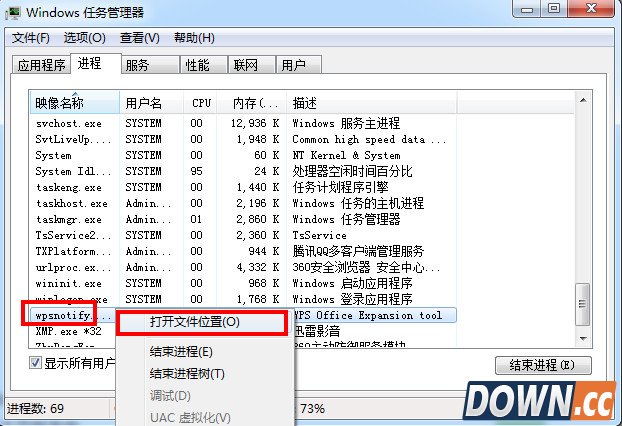Open the 文件(F) menu
Image resolution: width=622 pixels, height=426 pixels.
click(x=31, y=38)
